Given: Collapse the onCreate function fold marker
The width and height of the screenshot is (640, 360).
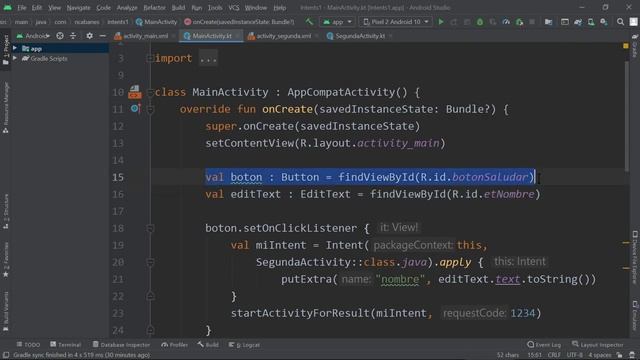Looking at the screenshot, I should point(150,109).
